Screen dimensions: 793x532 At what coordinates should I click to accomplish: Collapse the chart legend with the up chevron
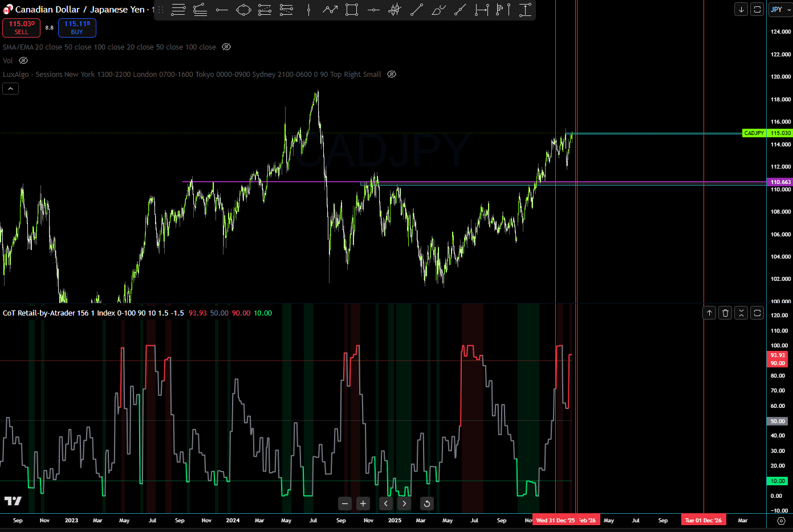click(10, 88)
